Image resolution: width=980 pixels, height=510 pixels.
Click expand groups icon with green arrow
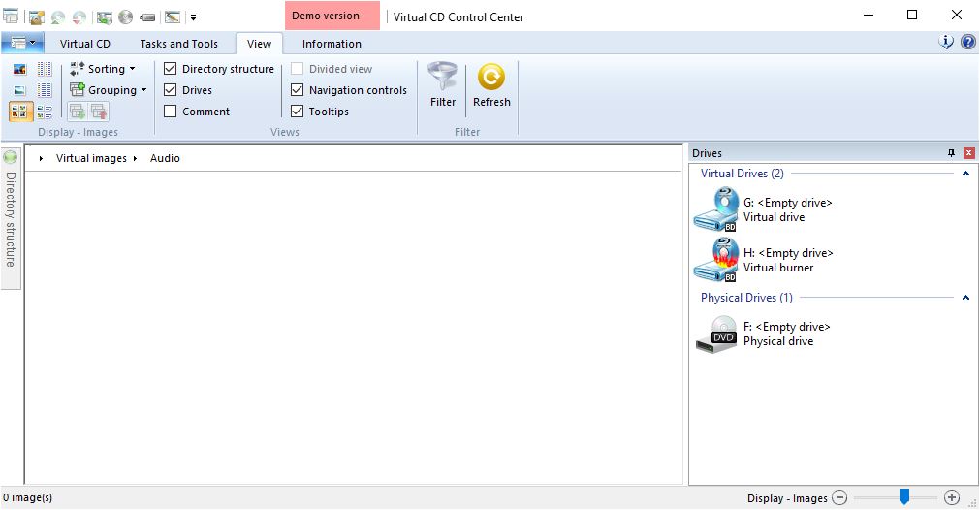[x=78, y=112]
